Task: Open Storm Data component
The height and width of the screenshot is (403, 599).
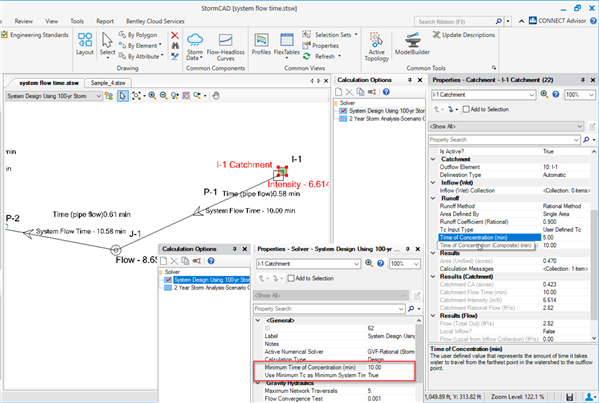Action: click(195, 46)
